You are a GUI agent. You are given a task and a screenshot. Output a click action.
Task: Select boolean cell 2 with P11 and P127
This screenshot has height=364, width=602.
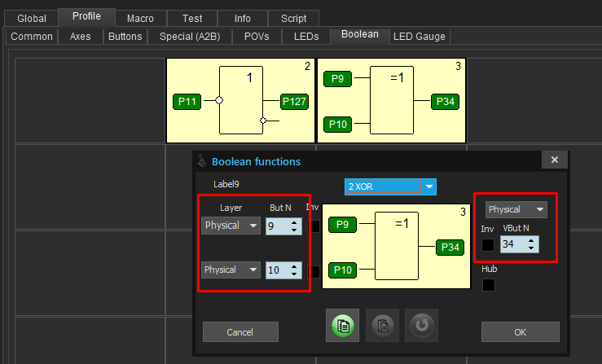pyautogui.click(x=240, y=101)
